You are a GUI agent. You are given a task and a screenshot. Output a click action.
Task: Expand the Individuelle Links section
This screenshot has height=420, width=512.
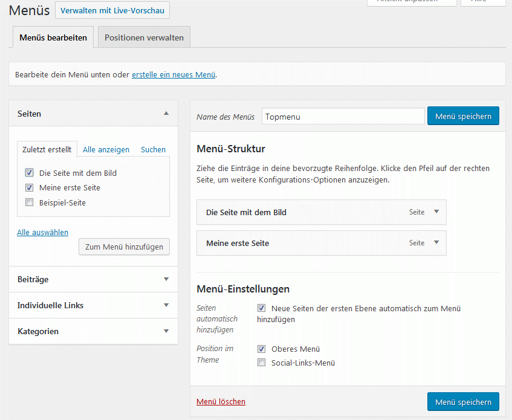[166, 305]
